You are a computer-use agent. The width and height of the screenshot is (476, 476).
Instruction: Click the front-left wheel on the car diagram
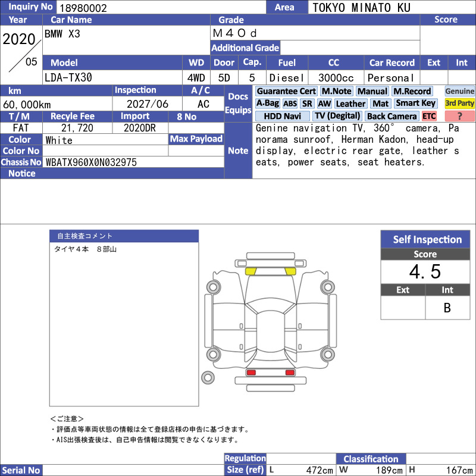pyautogui.click(x=214, y=287)
